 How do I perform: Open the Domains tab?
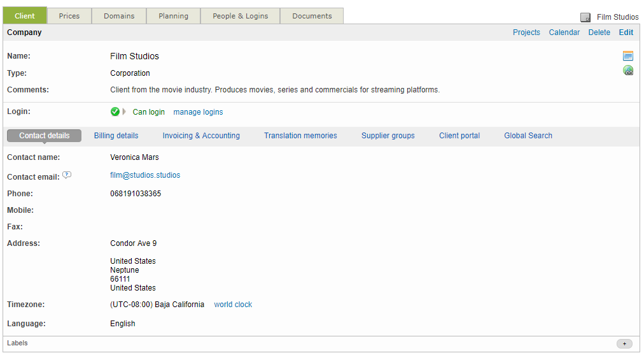point(119,16)
